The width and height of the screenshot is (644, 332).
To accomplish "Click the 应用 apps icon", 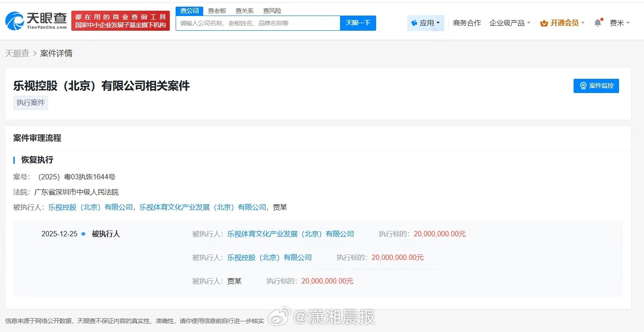I will tap(414, 23).
